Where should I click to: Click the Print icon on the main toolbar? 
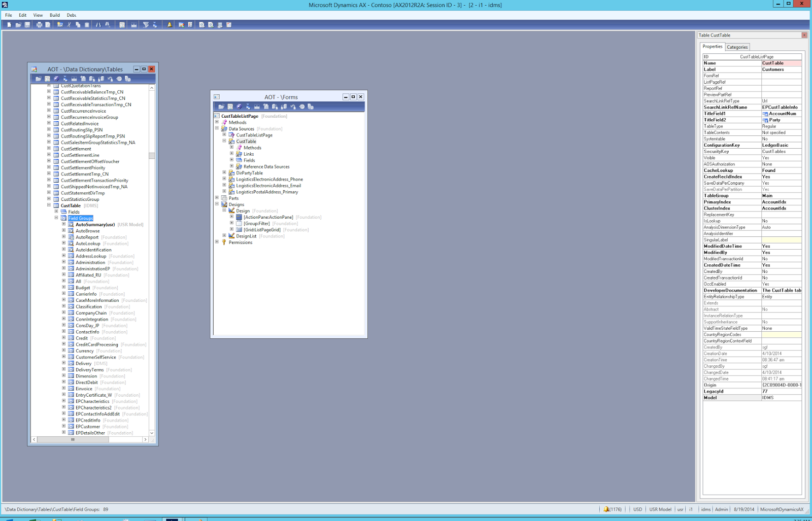tap(39, 24)
